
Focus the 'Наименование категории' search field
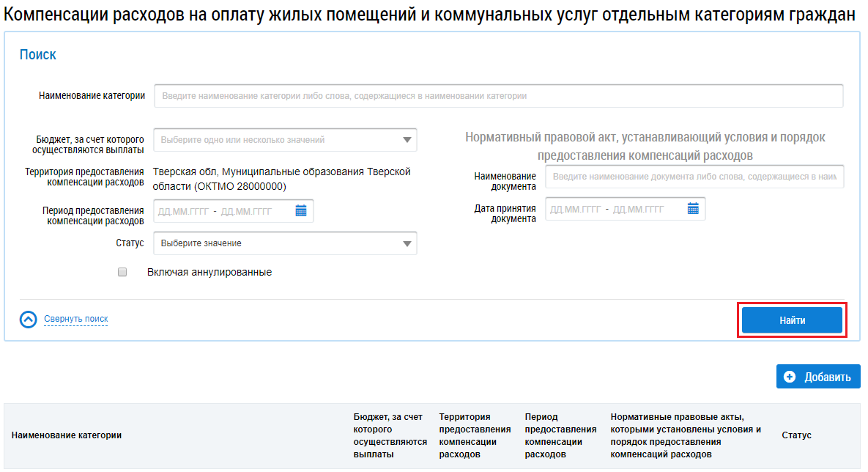click(x=498, y=96)
